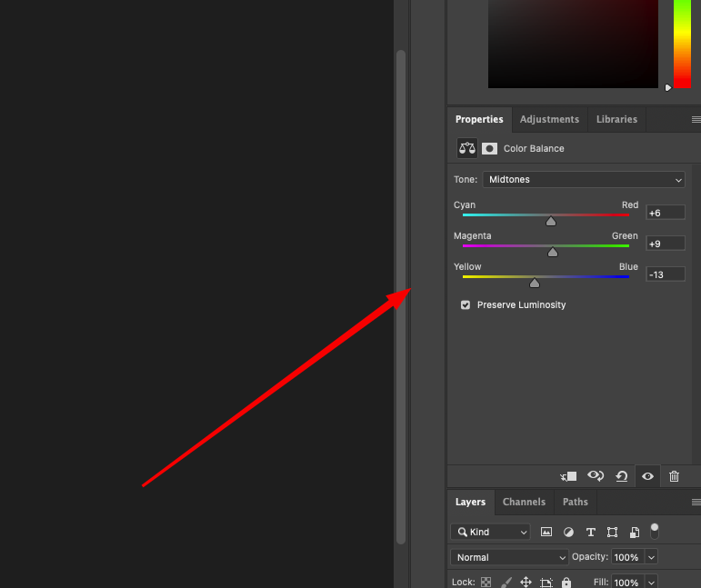Screen dimensions: 701x588
Task: Toggle layer filtering switch
Action: [x=655, y=532]
